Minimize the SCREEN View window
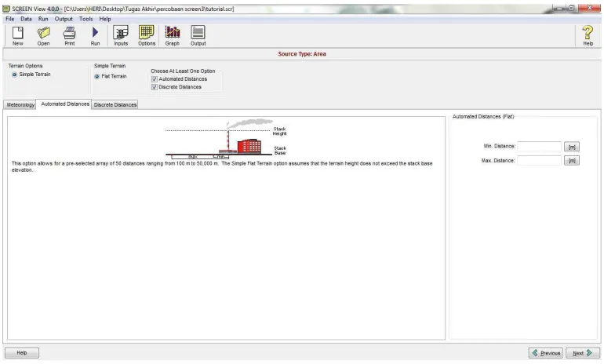Screen dimensions: 604x364 pos(559,8)
